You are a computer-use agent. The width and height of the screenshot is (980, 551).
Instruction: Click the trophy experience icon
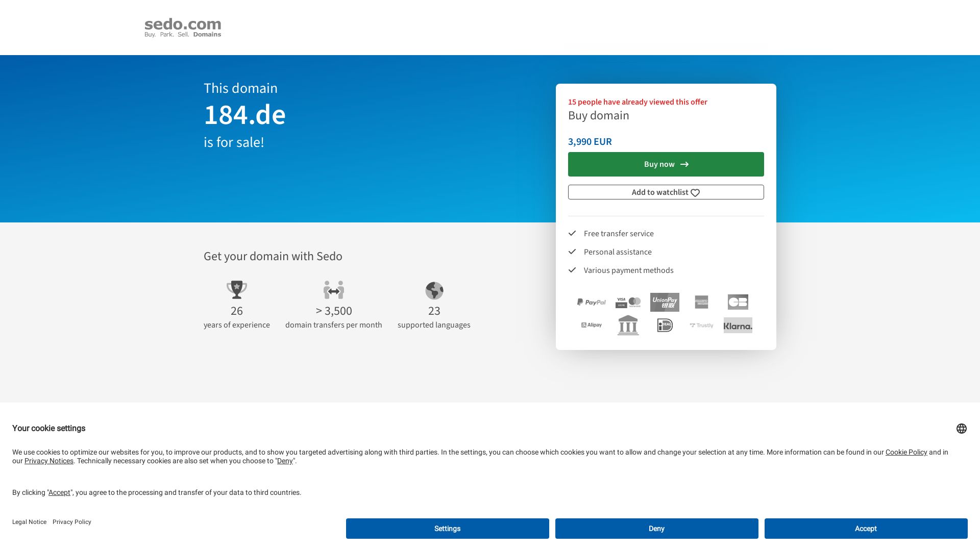237,290
